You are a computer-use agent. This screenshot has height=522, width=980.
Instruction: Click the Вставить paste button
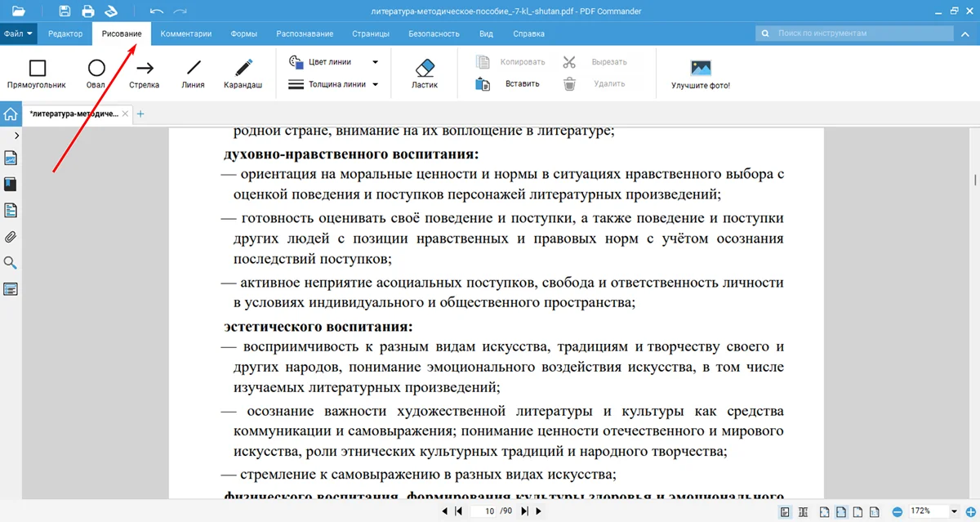click(508, 83)
